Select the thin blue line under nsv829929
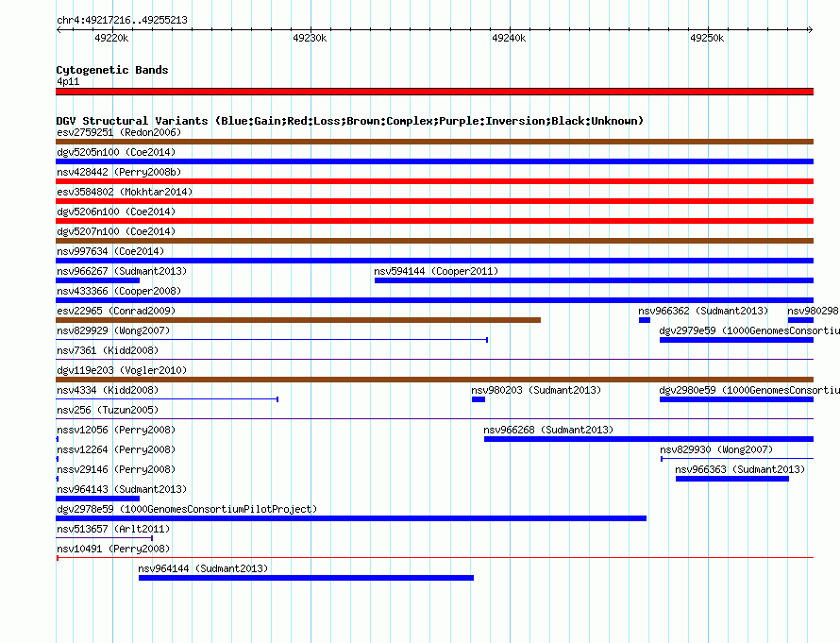The image size is (840, 643). 272,340
